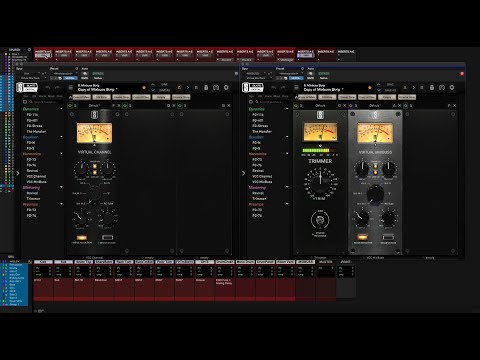Viewport: 480px width, 360px height.
Task: Select the Floor Tom mixer channel label
Action: tap(164, 262)
